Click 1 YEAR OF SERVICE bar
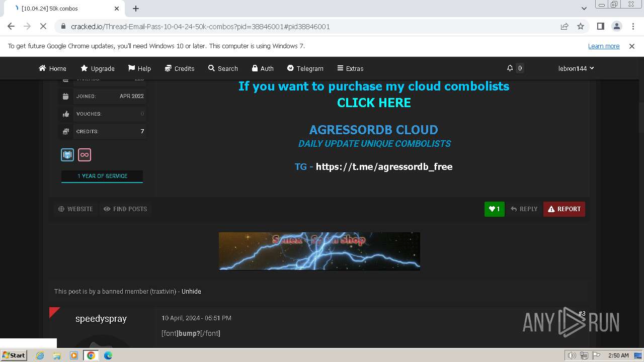Image resolution: width=644 pixels, height=362 pixels. (102, 176)
